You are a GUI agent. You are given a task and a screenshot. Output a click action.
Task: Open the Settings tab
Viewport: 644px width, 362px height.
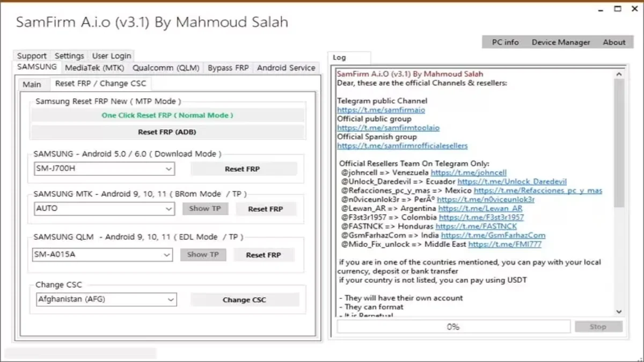69,56
